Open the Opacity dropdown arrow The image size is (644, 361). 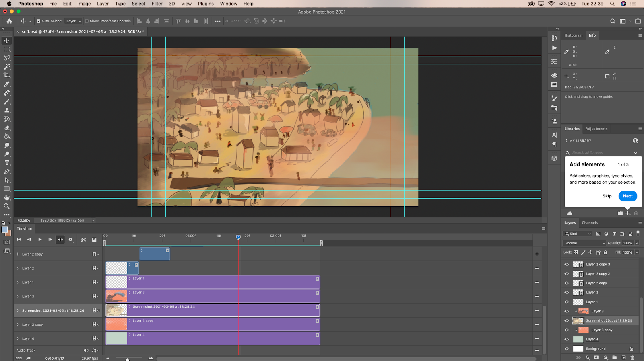(637, 243)
